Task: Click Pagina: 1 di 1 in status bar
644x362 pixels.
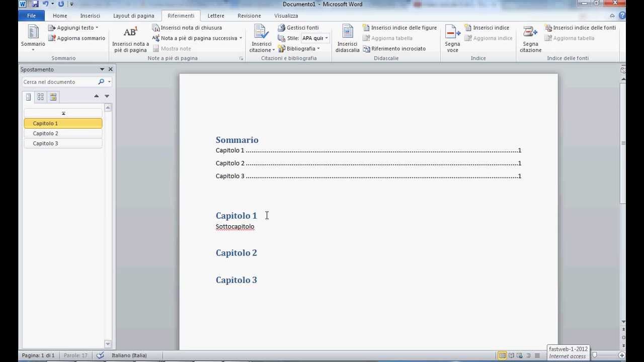Action: click(x=38, y=355)
